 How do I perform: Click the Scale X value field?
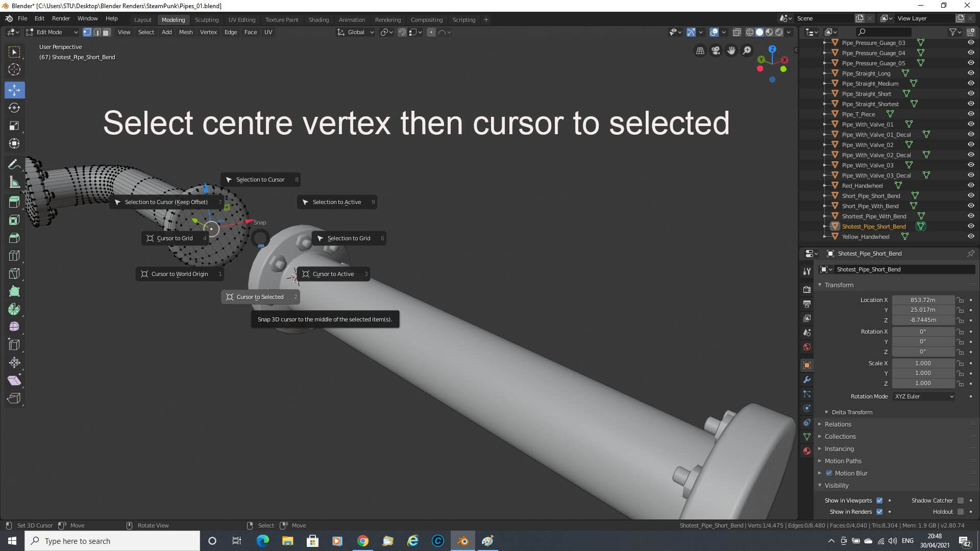pyautogui.click(x=922, y=363)
